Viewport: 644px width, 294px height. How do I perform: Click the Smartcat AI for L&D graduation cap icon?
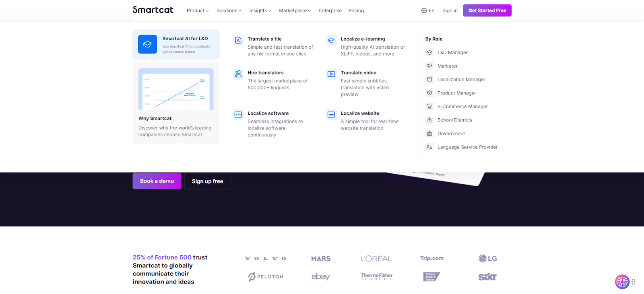click(x=147, y=44)
